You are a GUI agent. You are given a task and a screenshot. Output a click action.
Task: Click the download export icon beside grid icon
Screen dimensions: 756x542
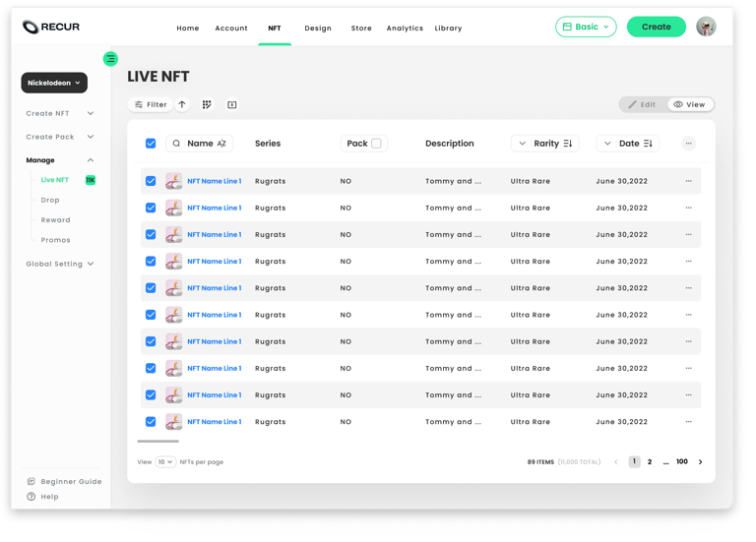click(x=232, y=104)
